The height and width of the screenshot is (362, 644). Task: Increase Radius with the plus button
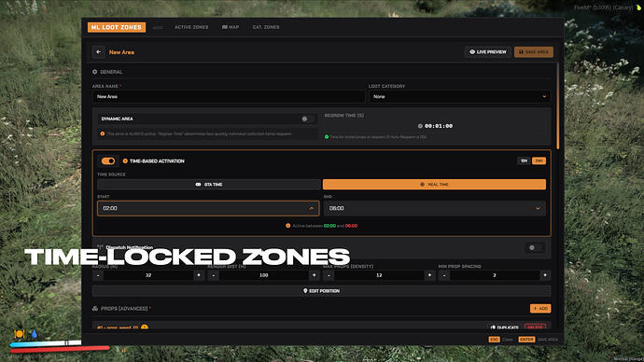[199, 275]
